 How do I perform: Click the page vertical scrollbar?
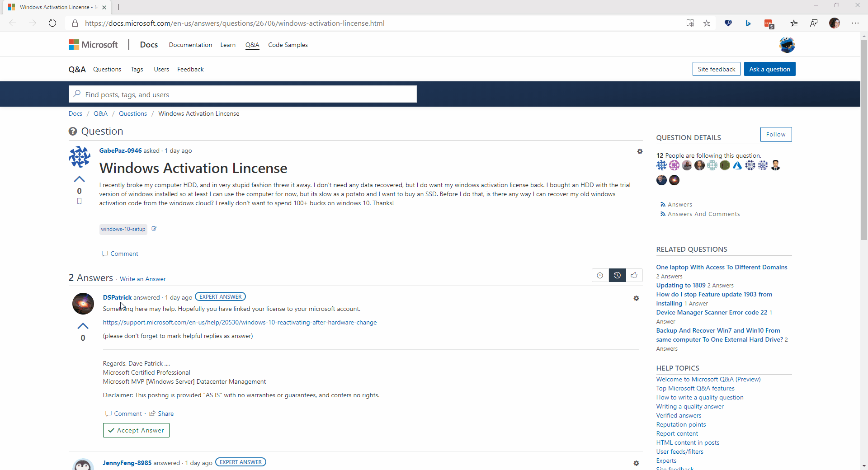864,140
